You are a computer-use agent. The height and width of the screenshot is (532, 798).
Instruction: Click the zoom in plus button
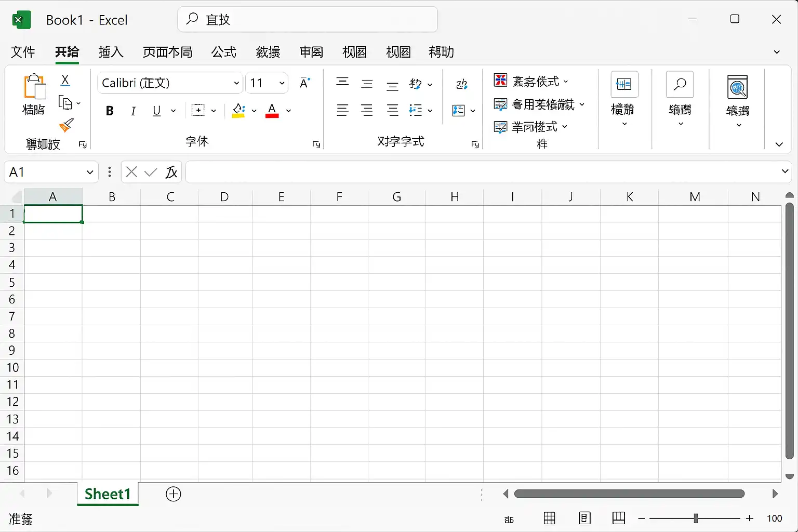pyautogui.click(x=750, y=518)
